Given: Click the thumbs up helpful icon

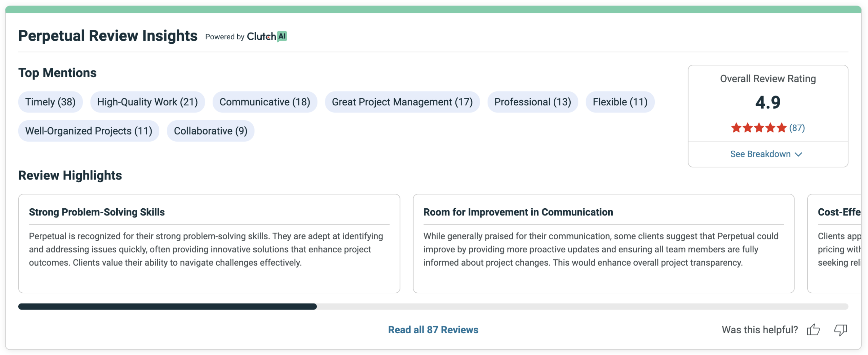Looking at the screenshot, I should click(x=813, y=330).
